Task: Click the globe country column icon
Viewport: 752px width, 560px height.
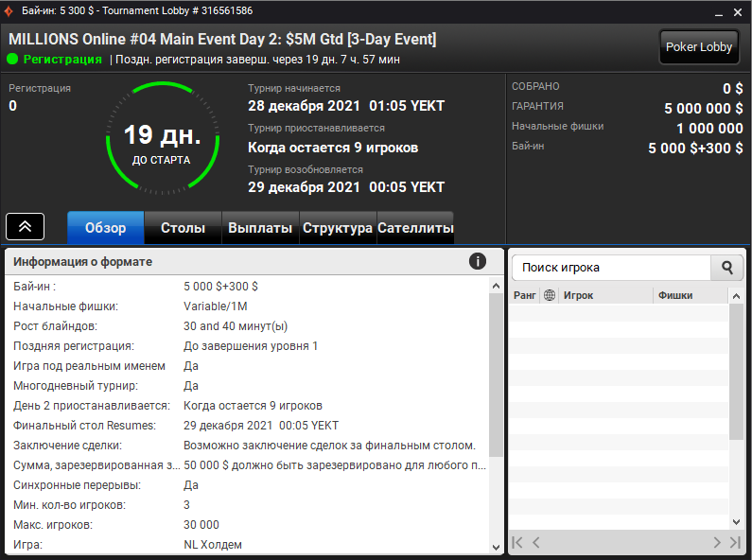Action: [x=550, y=295]
